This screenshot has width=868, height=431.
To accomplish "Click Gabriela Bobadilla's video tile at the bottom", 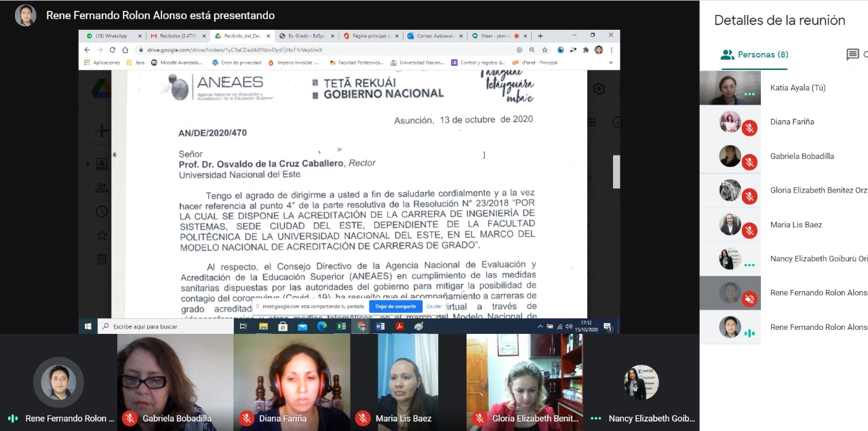I will [x=175, y=382].
